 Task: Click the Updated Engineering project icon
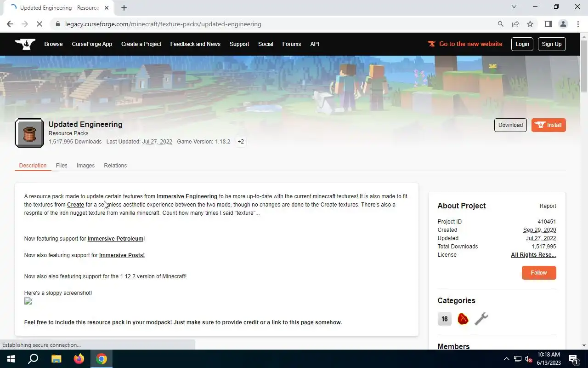tap(29, 133)
